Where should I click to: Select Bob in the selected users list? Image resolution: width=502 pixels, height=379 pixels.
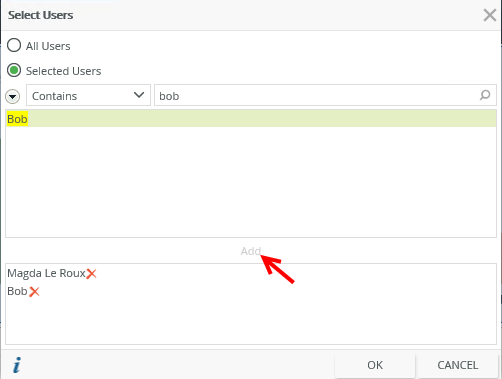[x=17, y=291]
